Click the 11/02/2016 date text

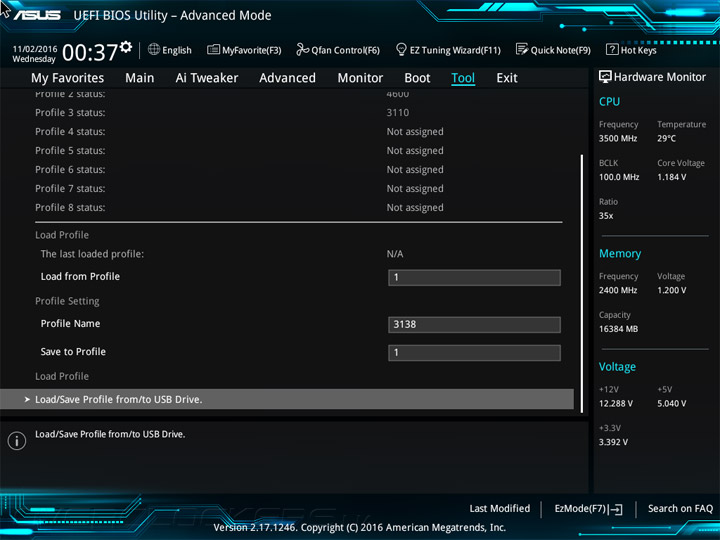point(35,49)
